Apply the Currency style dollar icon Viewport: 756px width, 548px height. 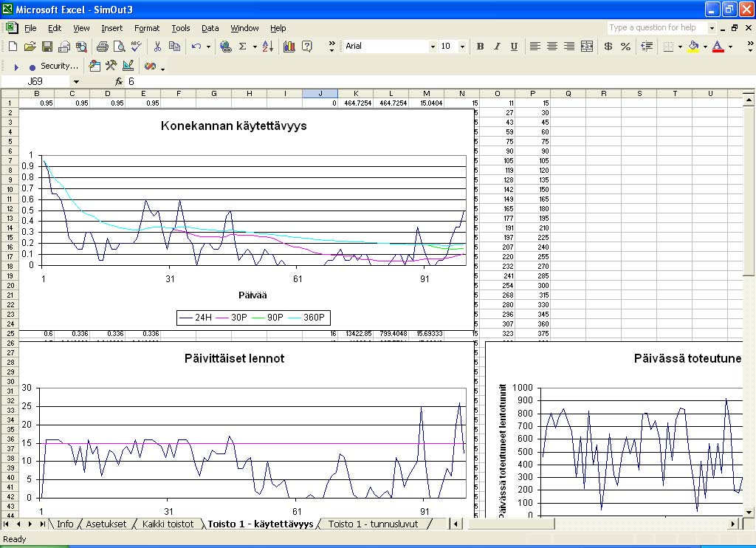pos(608,47)
